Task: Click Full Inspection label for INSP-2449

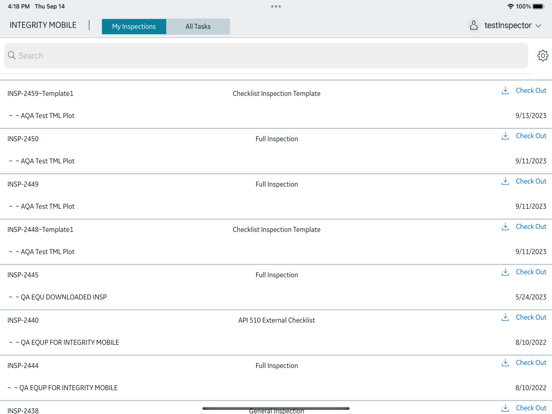Action: click(x=277, y=184)
